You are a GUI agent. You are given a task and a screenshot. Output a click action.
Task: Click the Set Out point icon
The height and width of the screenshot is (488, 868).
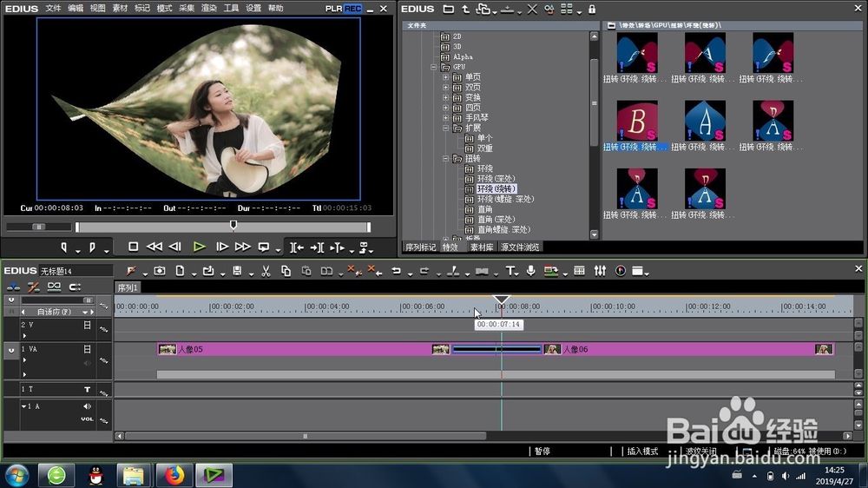(x=92, y=247)
